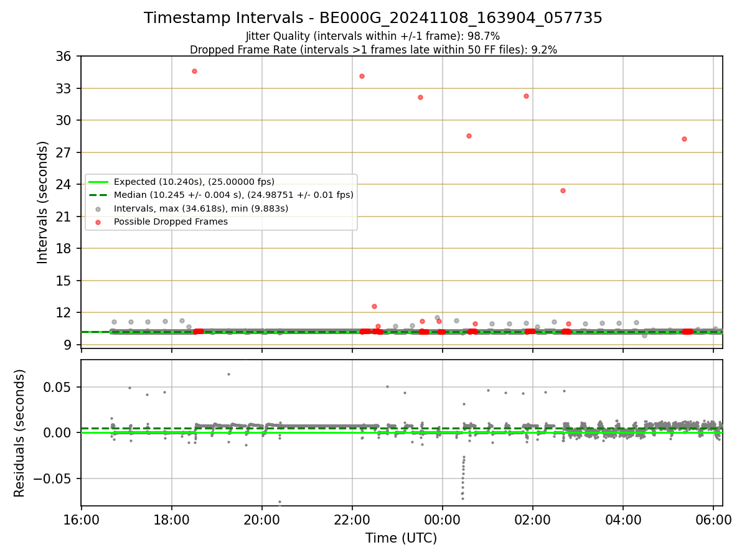
Task: Click the red point near 12.6 seconds after 22:00
Action: [x=374, y=306]
